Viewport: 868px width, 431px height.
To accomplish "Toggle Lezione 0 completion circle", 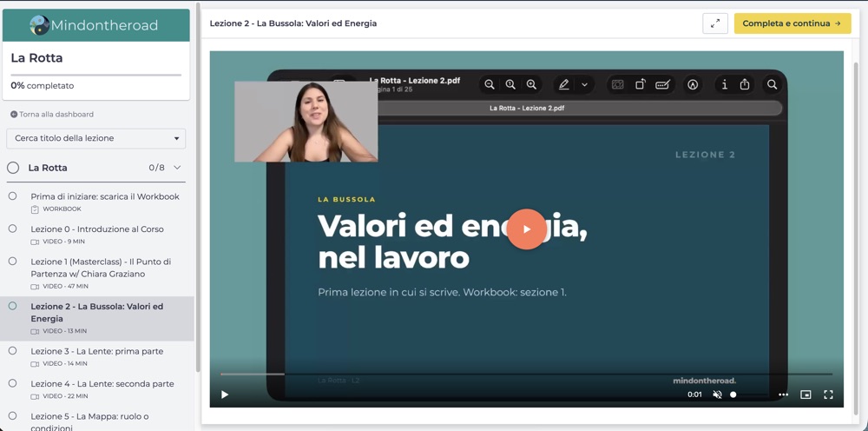I will (x=13, y=229).
